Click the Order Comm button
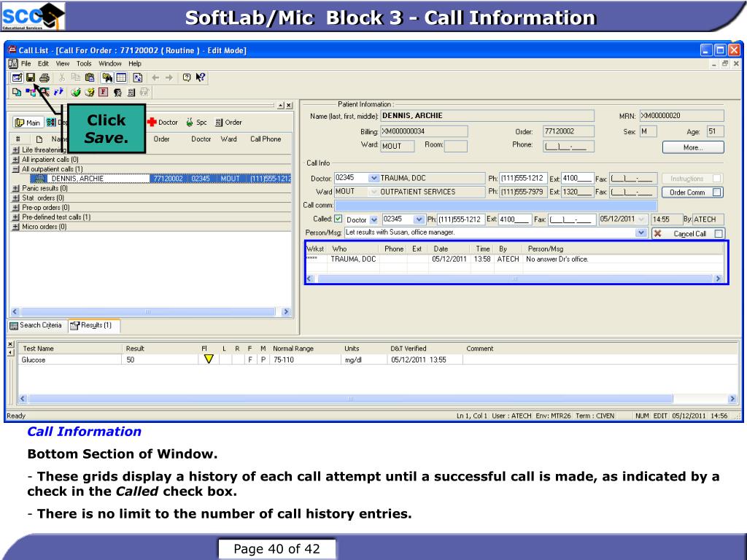The height and width of the screenshot is (560, 747). (693, 192)
